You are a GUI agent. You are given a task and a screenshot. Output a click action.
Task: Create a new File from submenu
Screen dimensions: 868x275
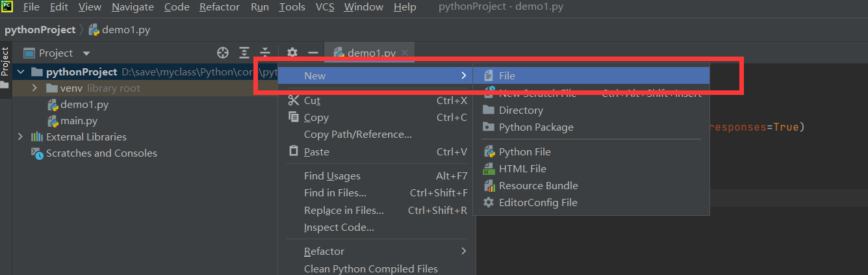592,76
